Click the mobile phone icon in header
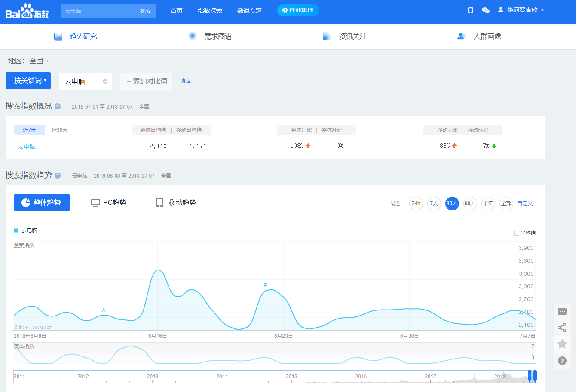This screenshot has height=392, width=576. tap(471, 10)
